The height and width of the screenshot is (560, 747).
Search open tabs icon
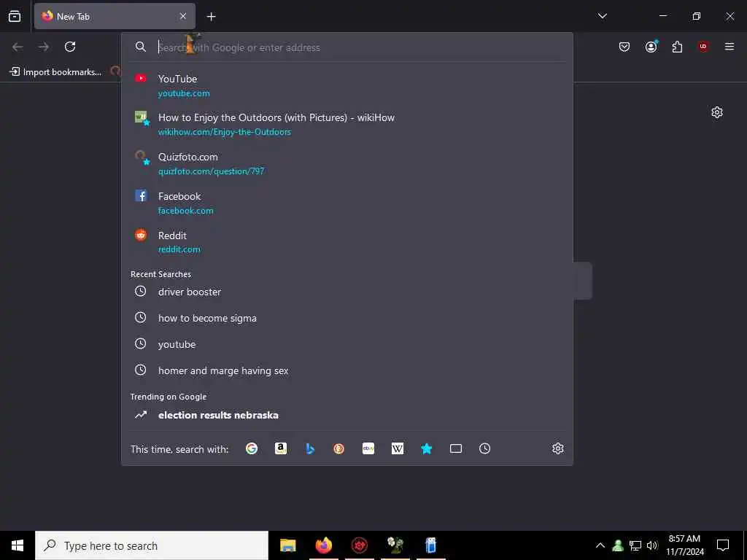pos(456,448)
